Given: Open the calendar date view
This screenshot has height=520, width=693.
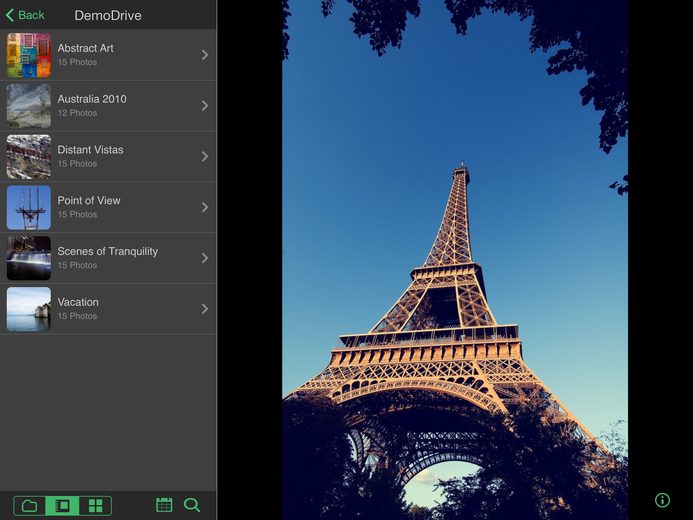Looking at the screenshot, I should point(164,505).
